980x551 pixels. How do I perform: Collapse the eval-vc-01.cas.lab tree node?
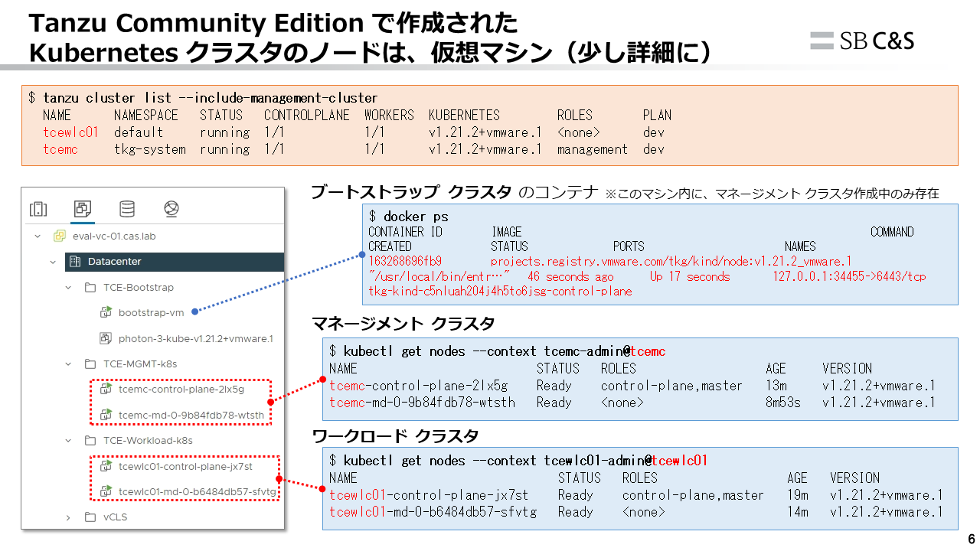point(37,236)
